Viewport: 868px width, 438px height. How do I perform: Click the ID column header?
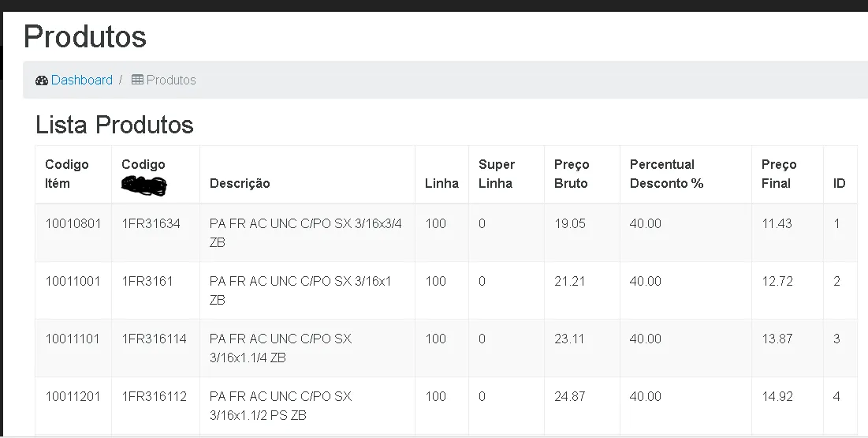pyautogui.click(x=840, y=183)
